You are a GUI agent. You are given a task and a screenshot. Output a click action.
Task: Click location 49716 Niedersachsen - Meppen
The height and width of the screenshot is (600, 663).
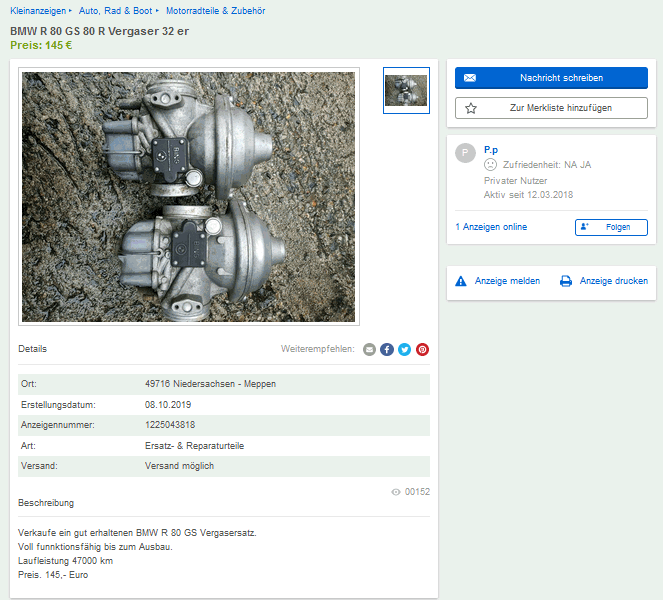tap(210, 384)
